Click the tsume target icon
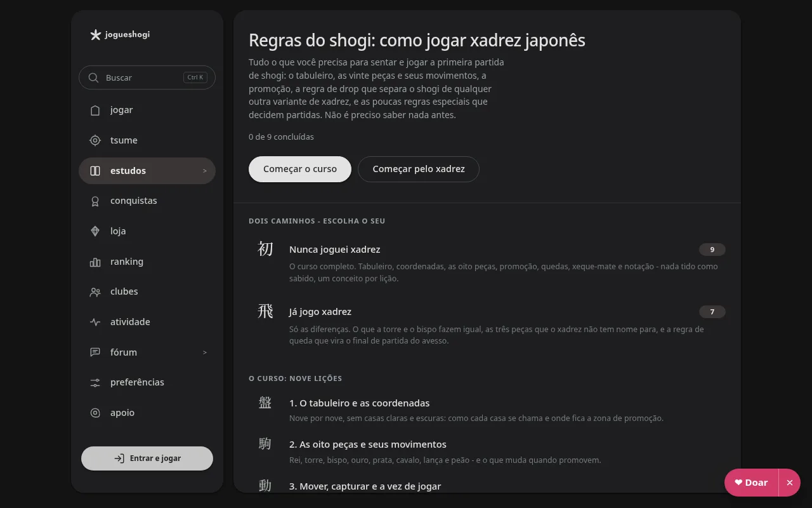This screenshot has height=508, width=812. 95,140
